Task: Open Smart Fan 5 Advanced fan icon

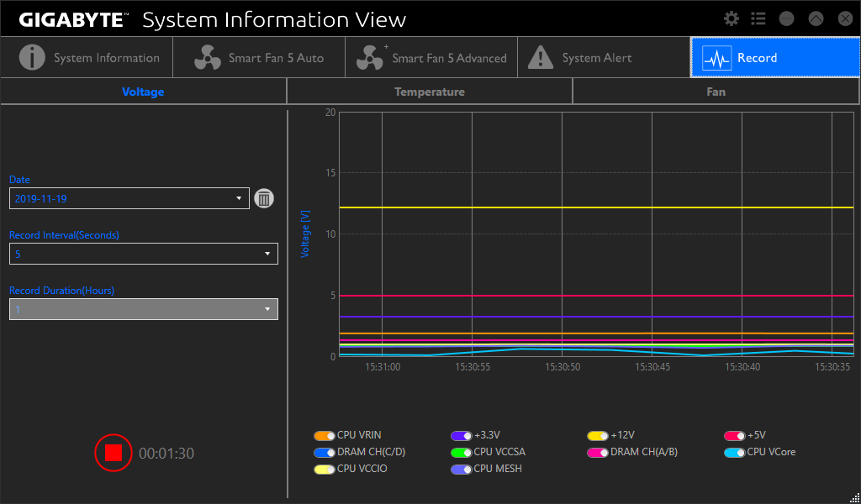Action: click(370, 58)
